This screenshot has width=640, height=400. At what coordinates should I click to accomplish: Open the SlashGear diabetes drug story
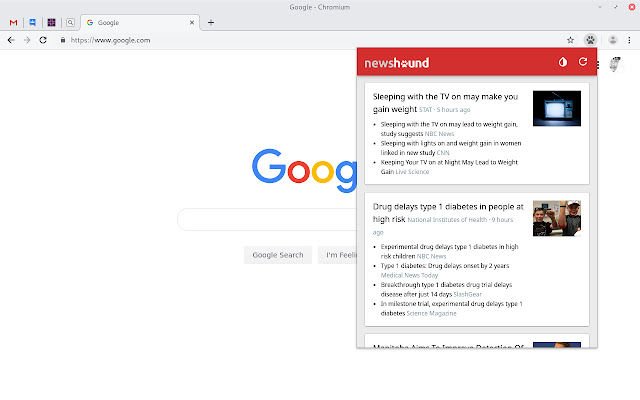[446, 289]
